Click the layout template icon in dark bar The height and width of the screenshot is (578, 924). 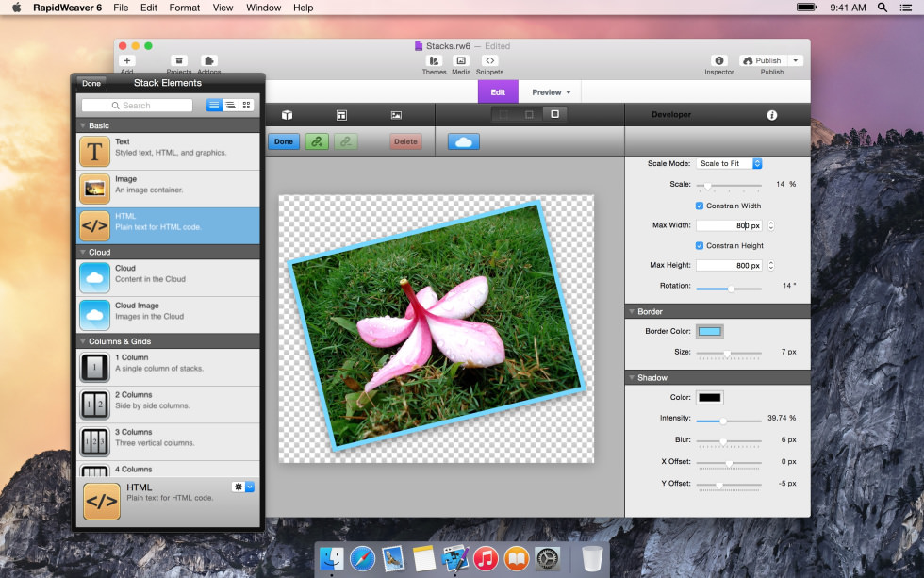coord(341,115)
